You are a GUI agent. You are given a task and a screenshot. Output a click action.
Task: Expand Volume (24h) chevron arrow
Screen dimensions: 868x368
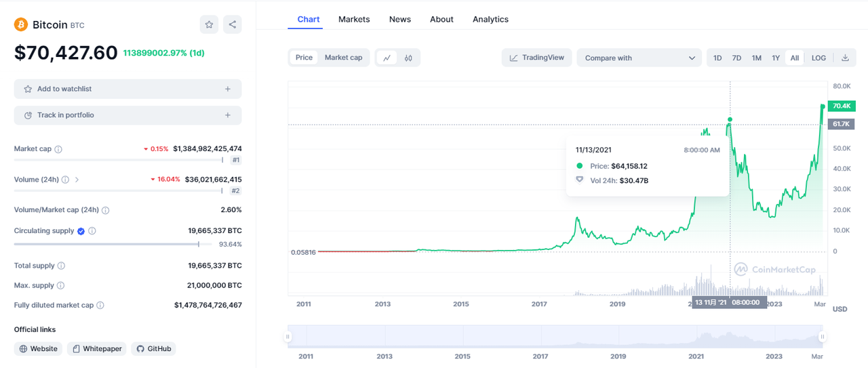(77, 180)
